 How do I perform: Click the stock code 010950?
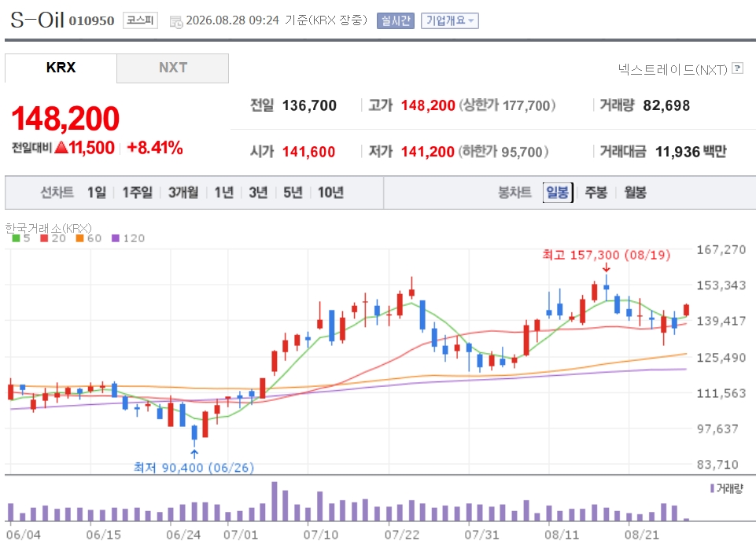pyautogui.click(x=91, y=20)
